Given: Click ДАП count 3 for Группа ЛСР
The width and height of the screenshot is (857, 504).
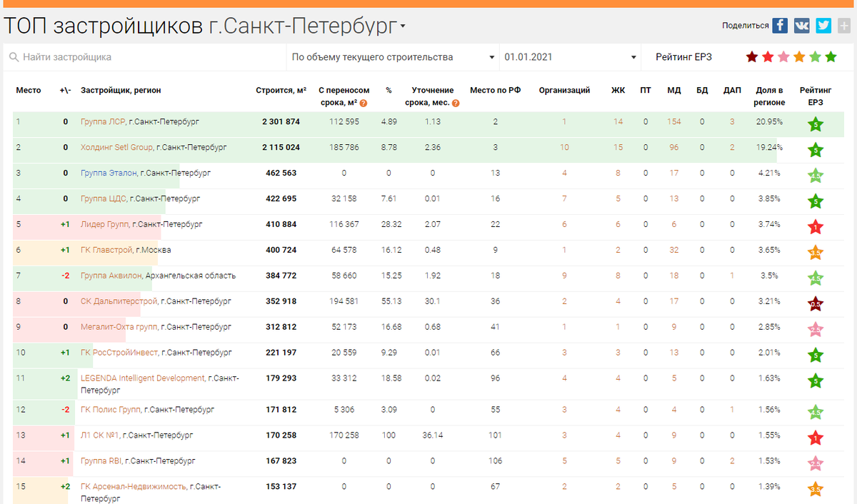Looking at the screenshot, I should [732, 122].
